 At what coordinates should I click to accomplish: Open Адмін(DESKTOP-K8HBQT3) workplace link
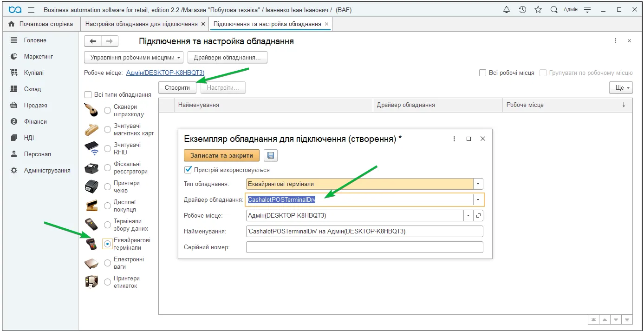165,73
